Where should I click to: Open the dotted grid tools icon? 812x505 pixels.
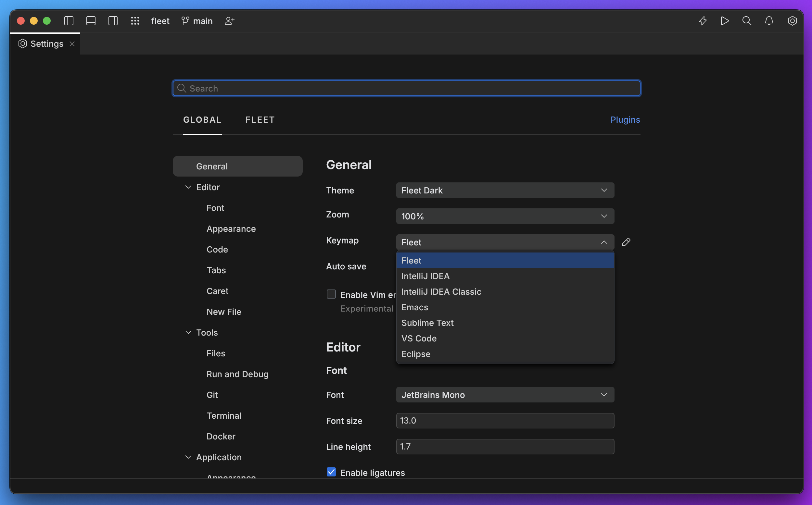pos(135,21)
